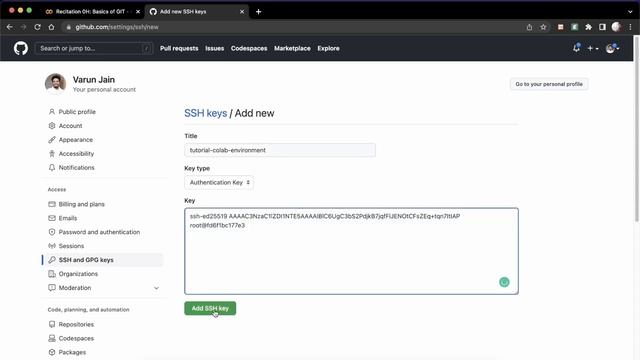The width and height of the screenshot is (640, 360).
Task: Open the user avatar menu in header
Action: click(612, 48)
